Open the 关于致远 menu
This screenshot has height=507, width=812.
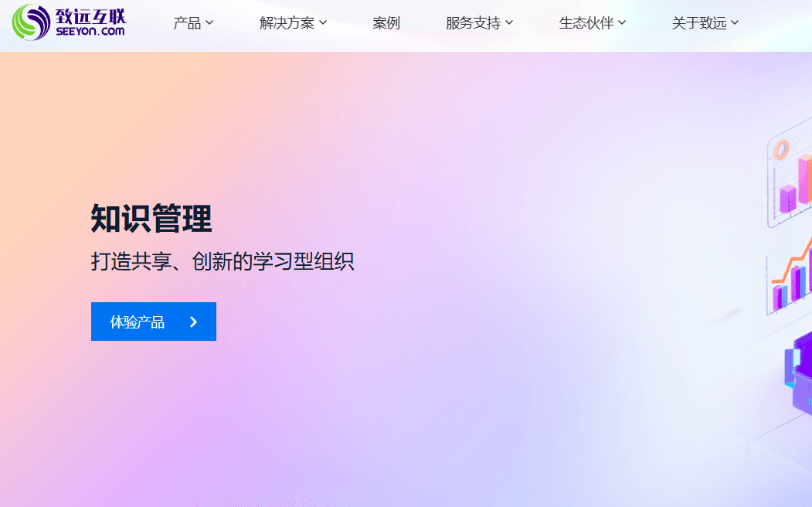click(699, 22)
